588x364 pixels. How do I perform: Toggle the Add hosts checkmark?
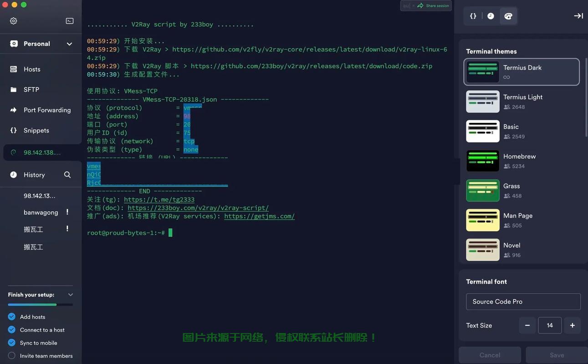tap(12, 317)
